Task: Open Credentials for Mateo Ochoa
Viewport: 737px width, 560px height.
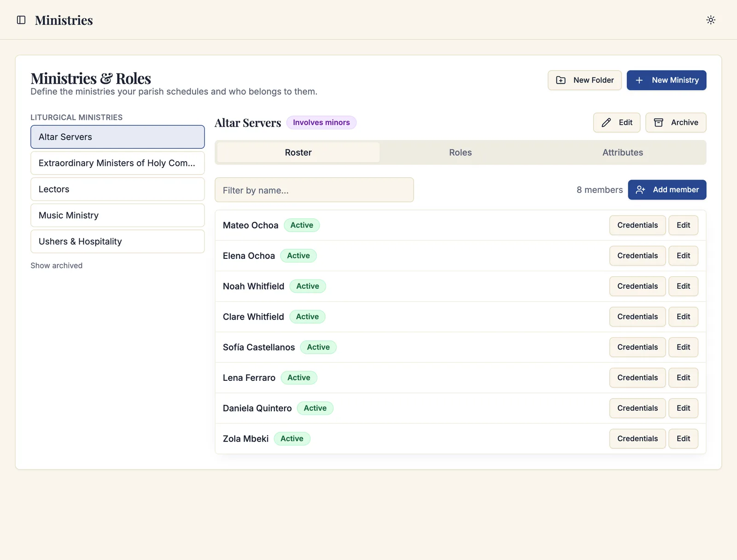Action: coord(638,225)
